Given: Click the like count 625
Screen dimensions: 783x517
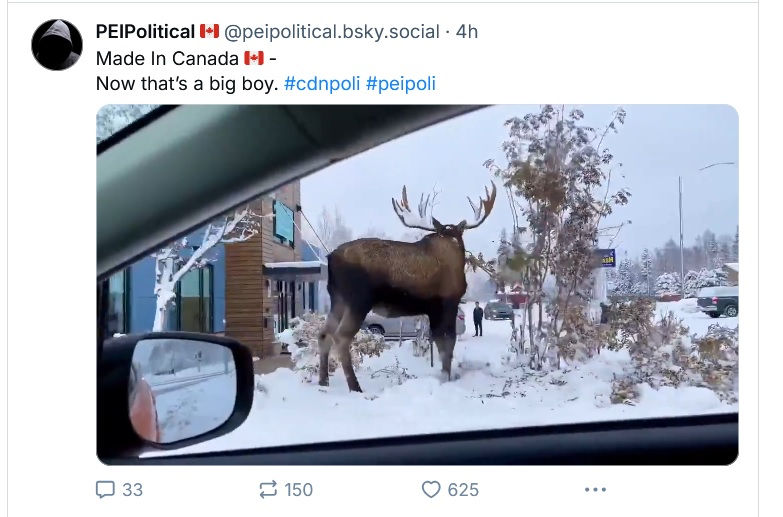Looking at the screenshot, I should (463, 490).
